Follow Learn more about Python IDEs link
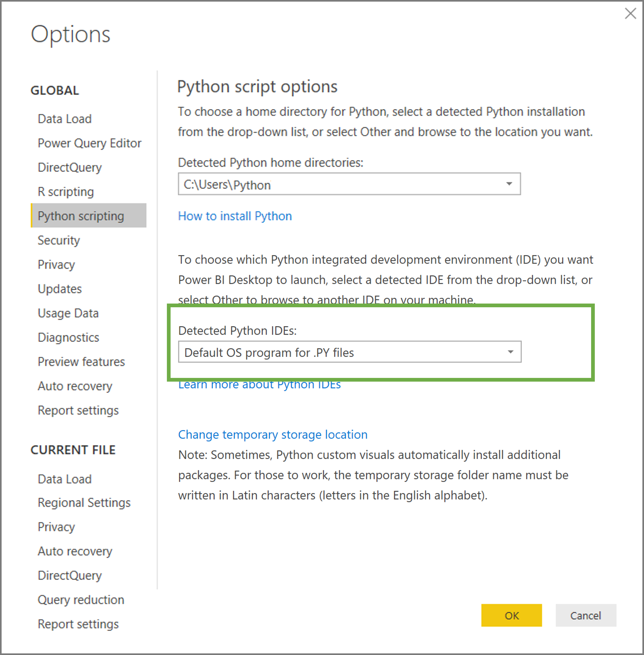This screenshot has height=655, width=644. [259, 385]
